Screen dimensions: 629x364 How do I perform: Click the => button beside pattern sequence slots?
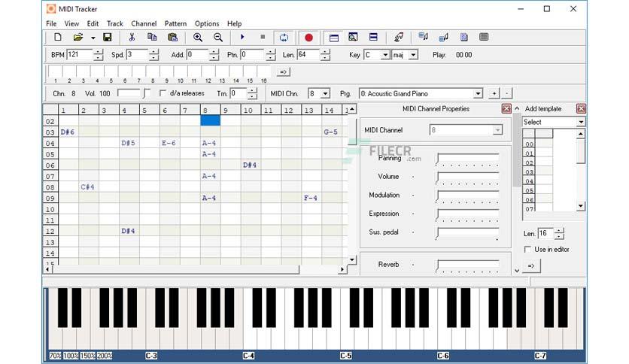pyautogui.click(x=284, y=71)
